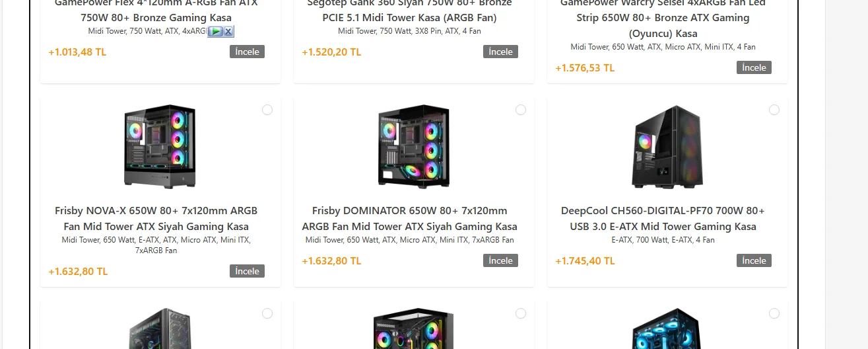Click the DeepCool CH560 case photo
Image resolution: width=868 pixels, height=349 pixels.
click(667, 147)
